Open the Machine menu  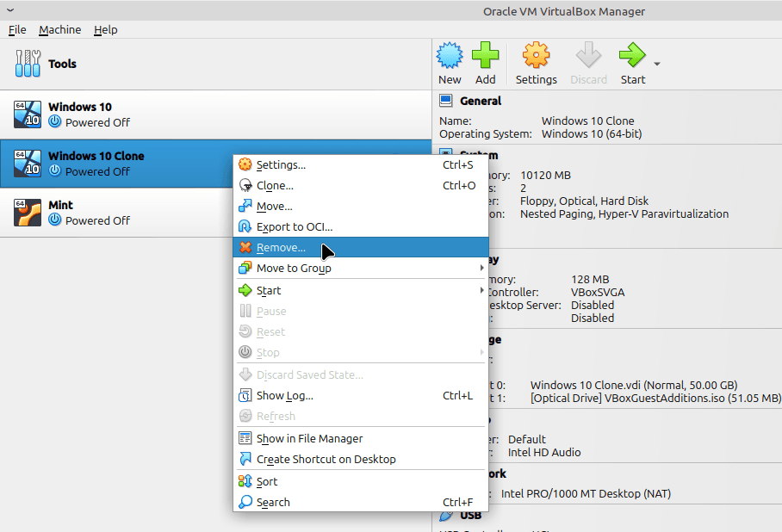[x=59, y=30]
